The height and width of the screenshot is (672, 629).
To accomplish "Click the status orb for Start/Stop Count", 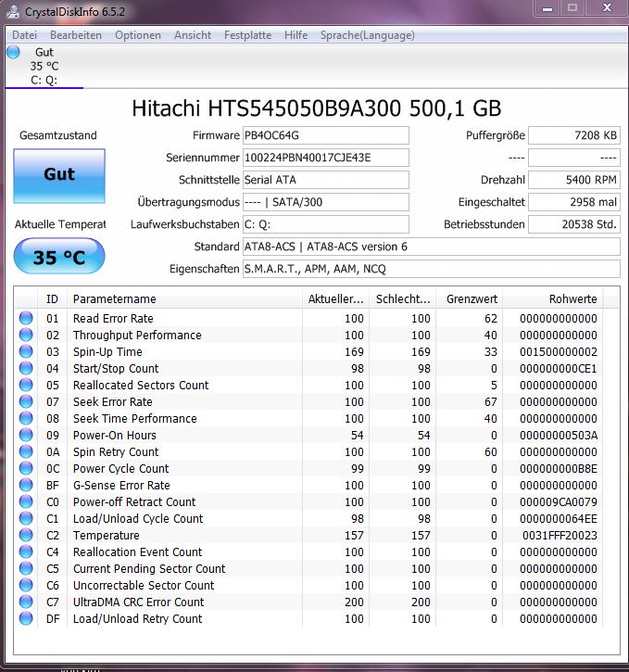I will [x=26, y=368].
